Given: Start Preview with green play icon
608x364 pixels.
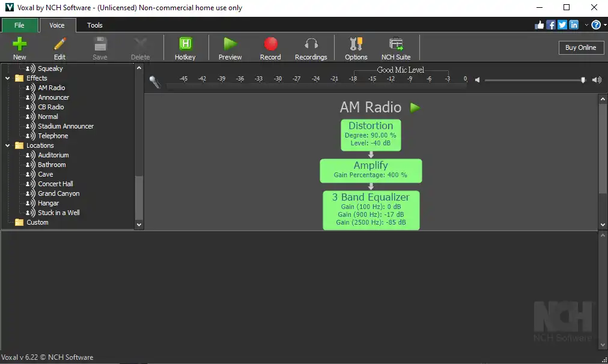Looking at the screenshot, I should tap(230, 44).
